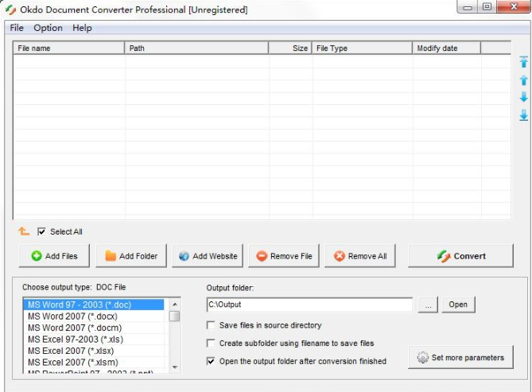Click the Remove All button

coord(360,256)
